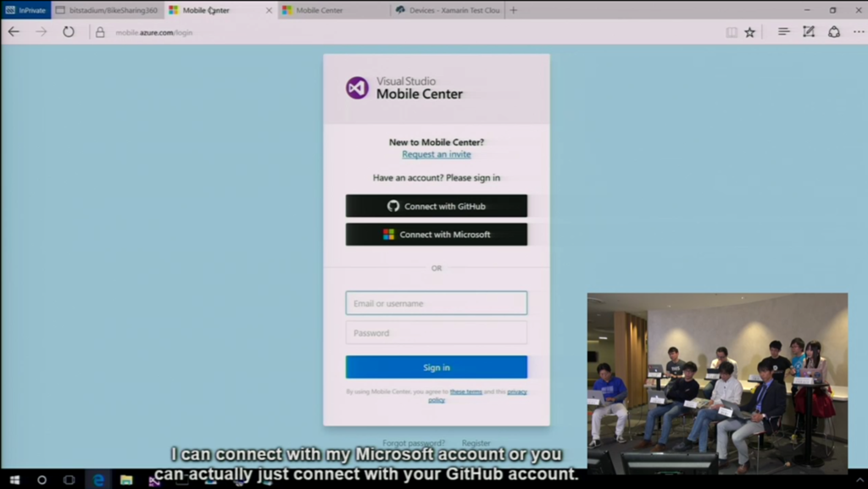The image size is (868, 489).
Task: Open Devices - Xamarin Test Cloud tab
Action: click(448, 10)
